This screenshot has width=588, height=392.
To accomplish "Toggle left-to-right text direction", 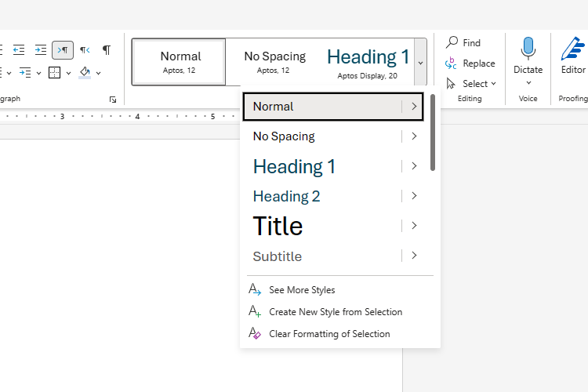I will click(x=63, y=50).
